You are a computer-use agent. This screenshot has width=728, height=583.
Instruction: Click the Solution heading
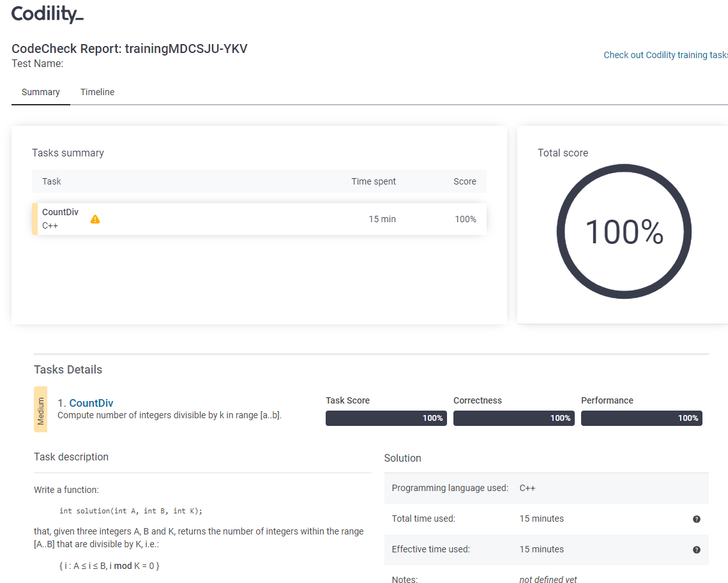point(402,458)
